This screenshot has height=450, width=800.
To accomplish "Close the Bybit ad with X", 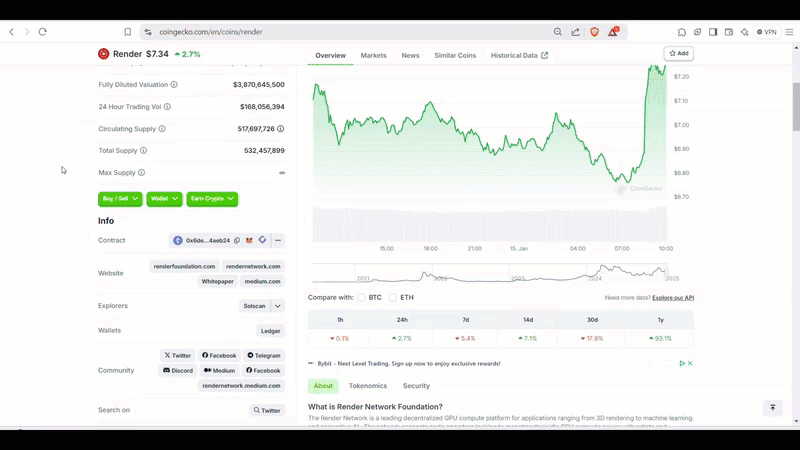I will (690, 363).
